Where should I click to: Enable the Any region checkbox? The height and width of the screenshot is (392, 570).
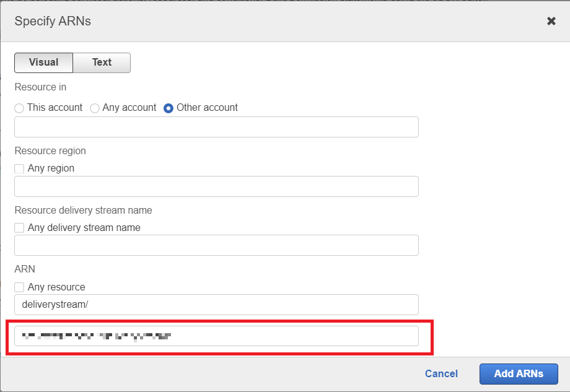tap(20, 168)
